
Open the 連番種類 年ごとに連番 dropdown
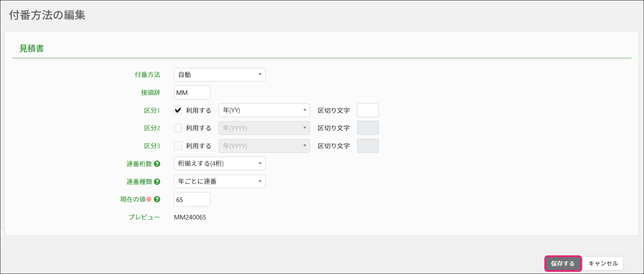pyautogui.click(x=219, y=181)
